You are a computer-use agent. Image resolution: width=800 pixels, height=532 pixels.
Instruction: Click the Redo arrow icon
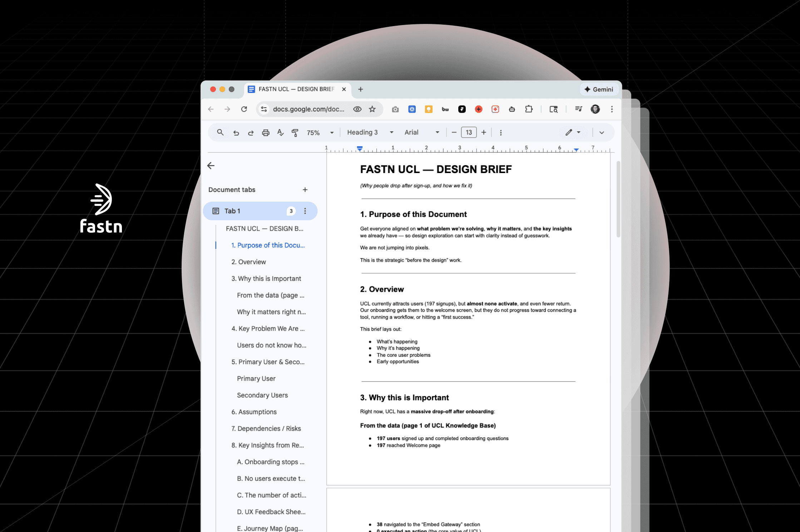[x=251, y=133]
